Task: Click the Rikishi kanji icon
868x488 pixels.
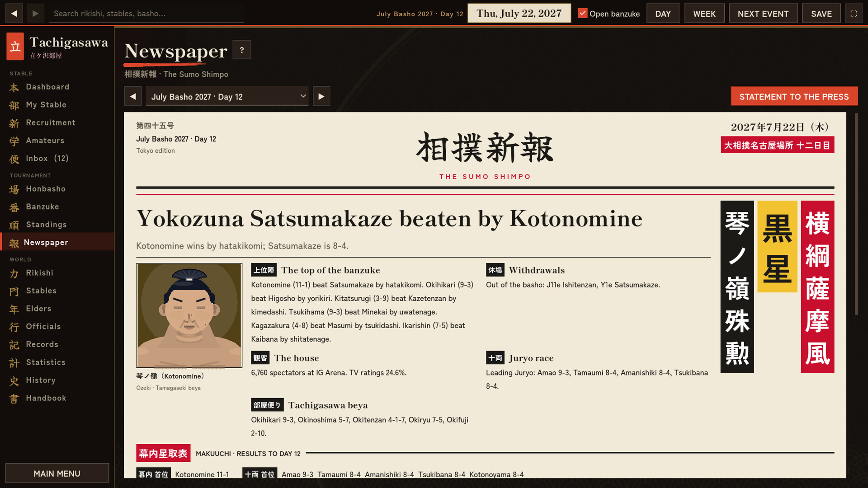Action: 14,273
